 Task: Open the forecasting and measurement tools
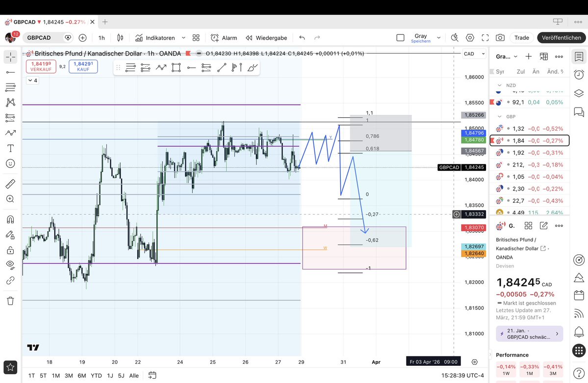(10, 117)
